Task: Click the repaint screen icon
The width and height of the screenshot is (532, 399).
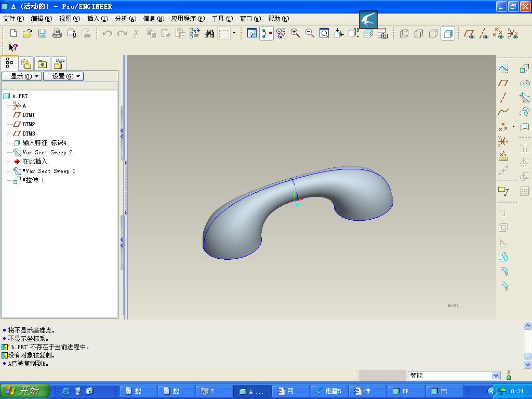Action: (x=252, y=33)
